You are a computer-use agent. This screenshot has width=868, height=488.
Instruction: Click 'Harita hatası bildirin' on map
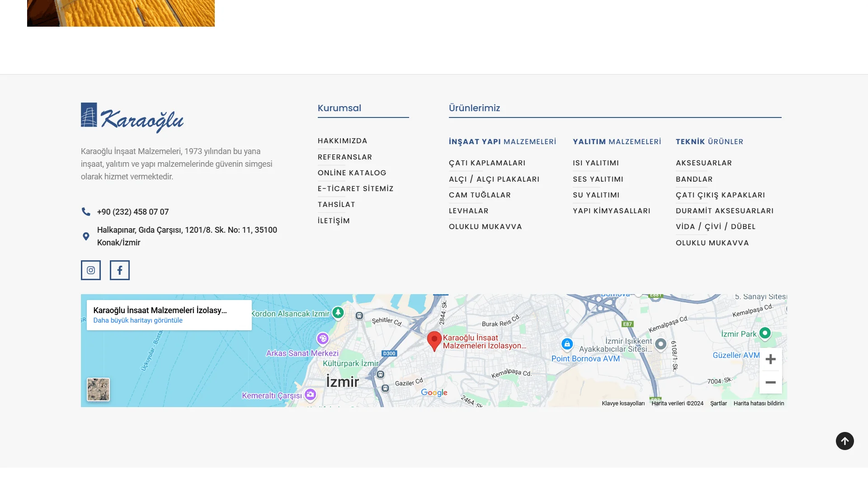759,404
